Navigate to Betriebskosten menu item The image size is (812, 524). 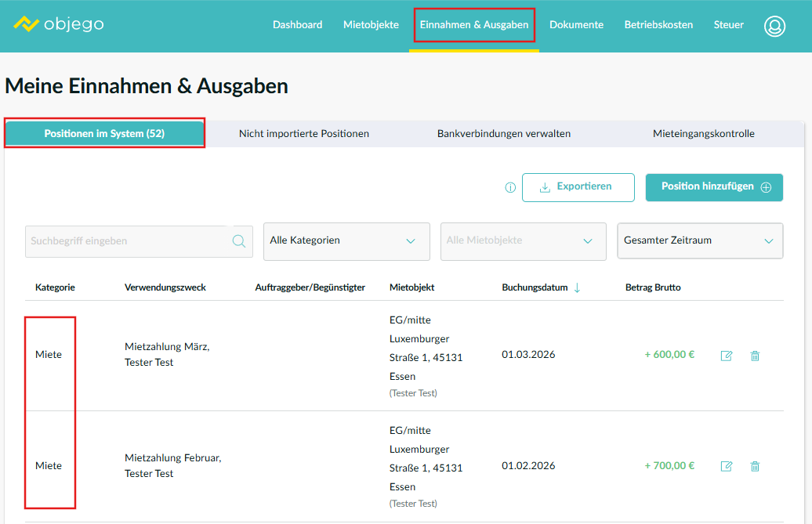pyautogui.click(x=658, y=25)
